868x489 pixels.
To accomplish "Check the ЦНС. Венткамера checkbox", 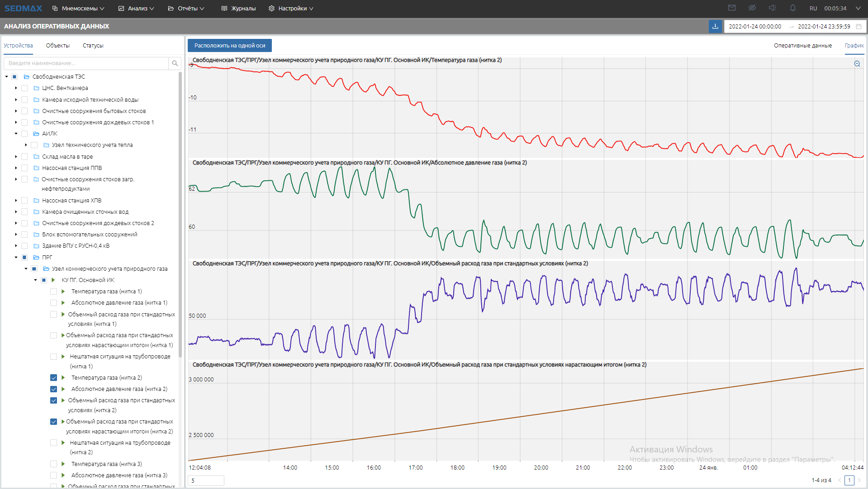I will [x=24, y=88].
